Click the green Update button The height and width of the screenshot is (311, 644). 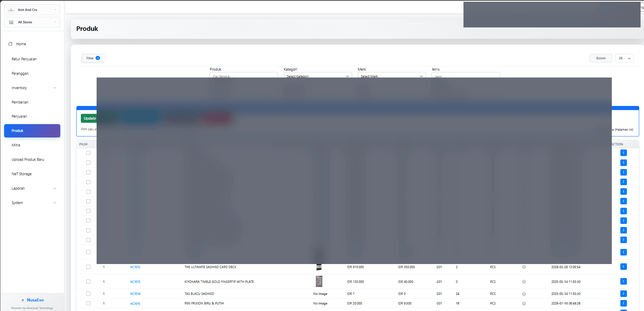89,118
